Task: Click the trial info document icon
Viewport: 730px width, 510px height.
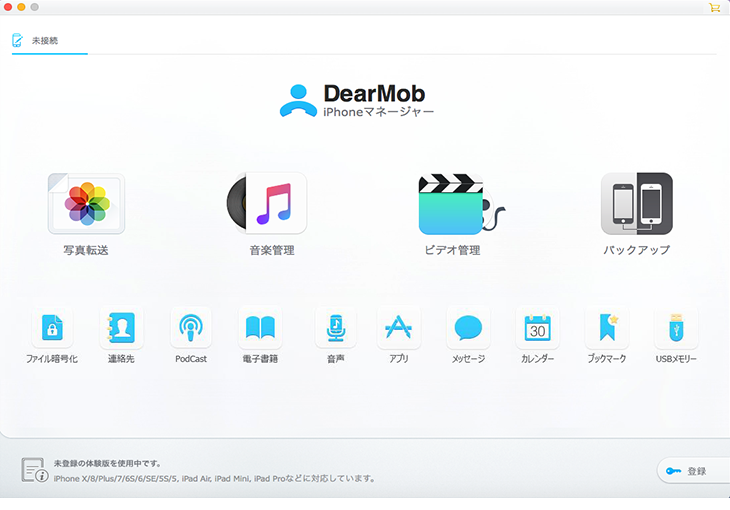Action: tap(34, 470)
